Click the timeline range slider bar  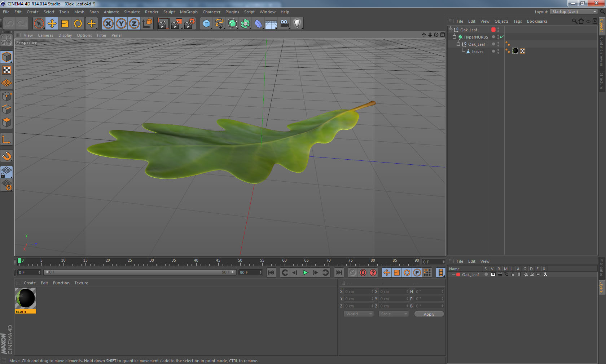pyautogui.click(x=140, y=272)
